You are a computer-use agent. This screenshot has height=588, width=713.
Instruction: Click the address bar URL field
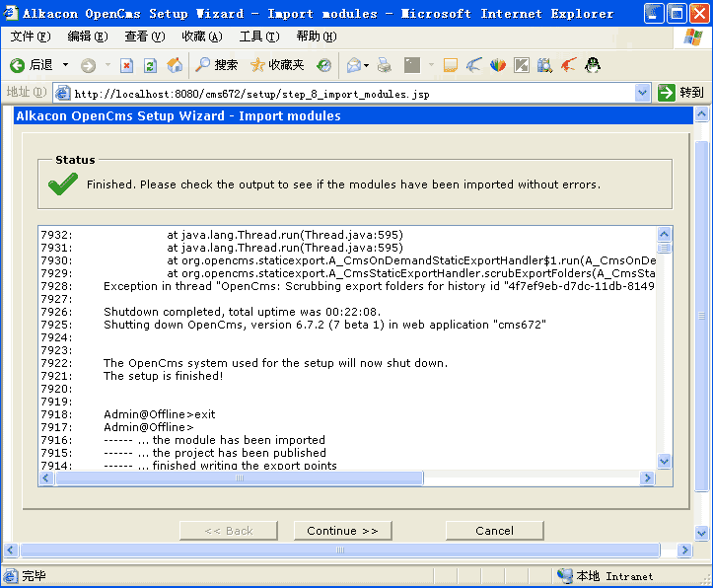click(352, 94)
